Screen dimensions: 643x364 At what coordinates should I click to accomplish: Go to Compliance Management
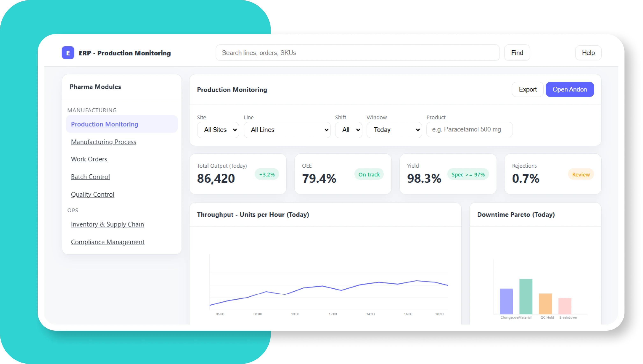click(108, 242)
